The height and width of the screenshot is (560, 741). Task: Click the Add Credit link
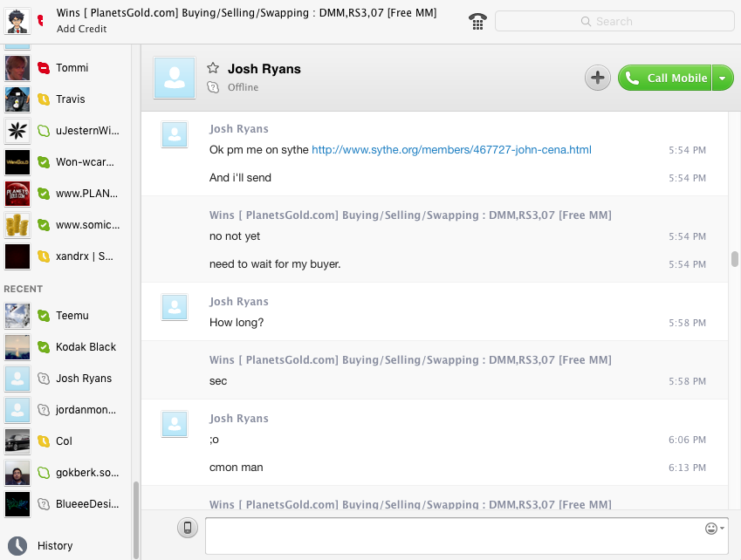(x=81, y=29)
